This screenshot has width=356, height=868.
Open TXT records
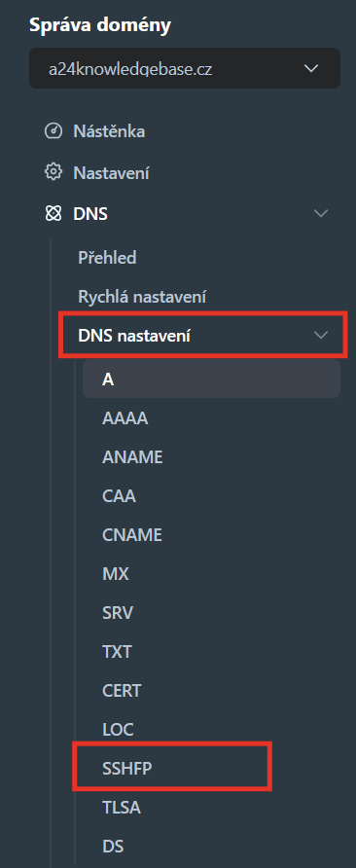pos(117,652)
